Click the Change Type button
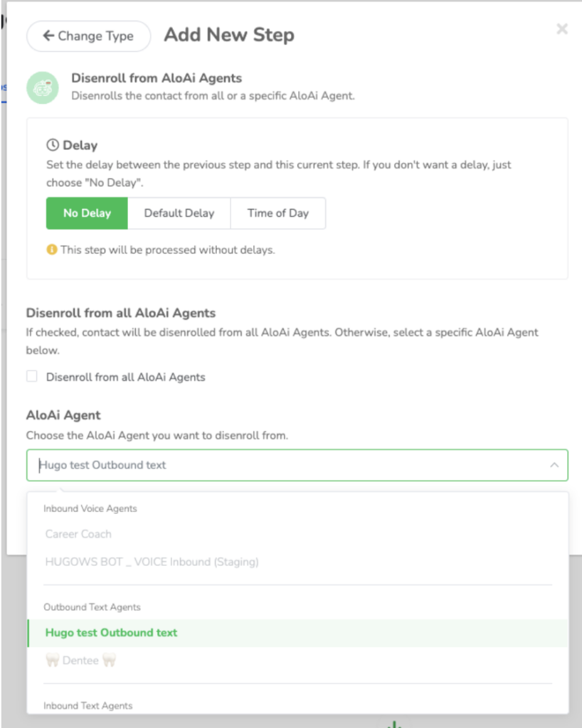Image resolution: width=582 pixels, height=728 pixels. [88, 36]
